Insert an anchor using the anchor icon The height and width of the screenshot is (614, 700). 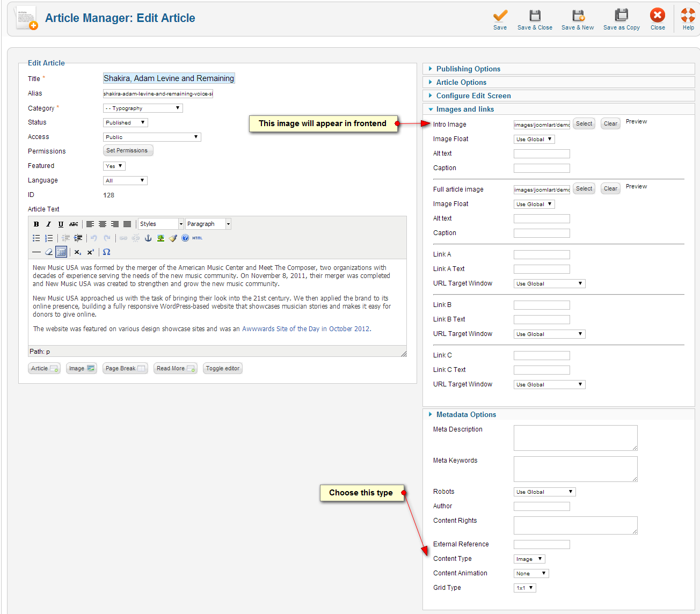pyautogui.click(x=148, y=238)
